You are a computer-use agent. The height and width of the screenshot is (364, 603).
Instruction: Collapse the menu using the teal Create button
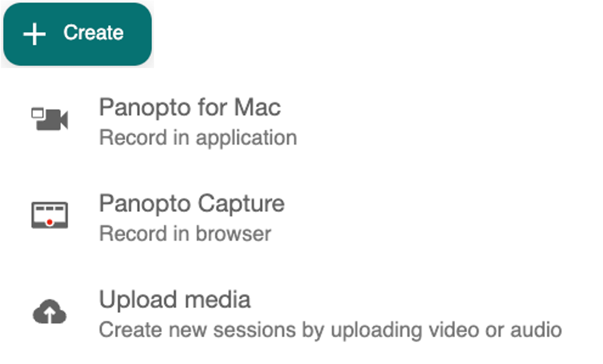[77, 34]
